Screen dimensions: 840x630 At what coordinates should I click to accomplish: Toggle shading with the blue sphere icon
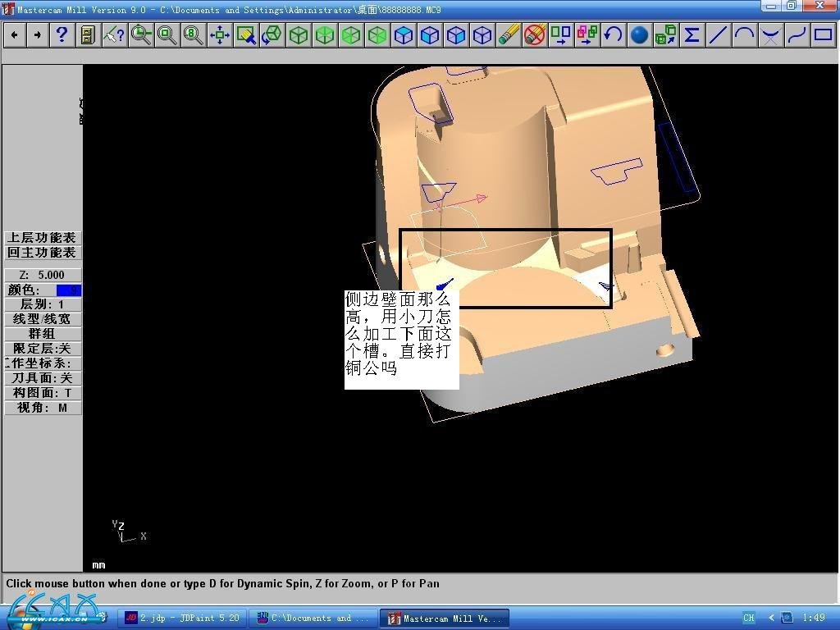(639, 35)
